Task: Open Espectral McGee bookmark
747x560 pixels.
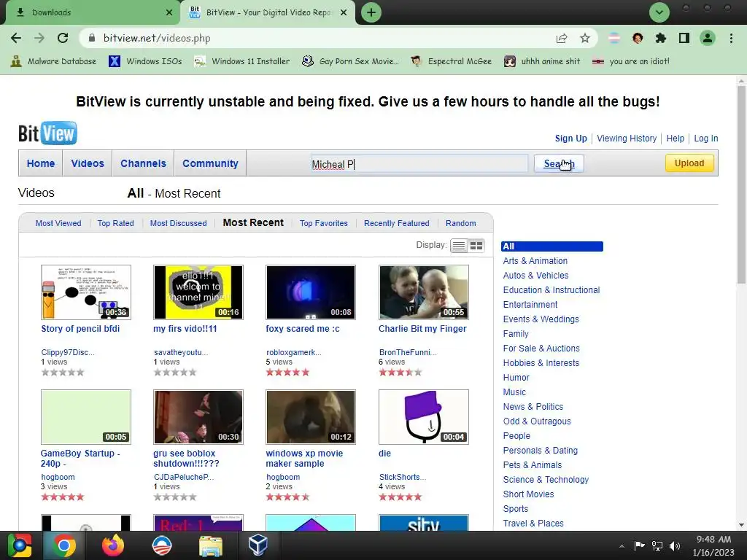Action: (452, 61)
